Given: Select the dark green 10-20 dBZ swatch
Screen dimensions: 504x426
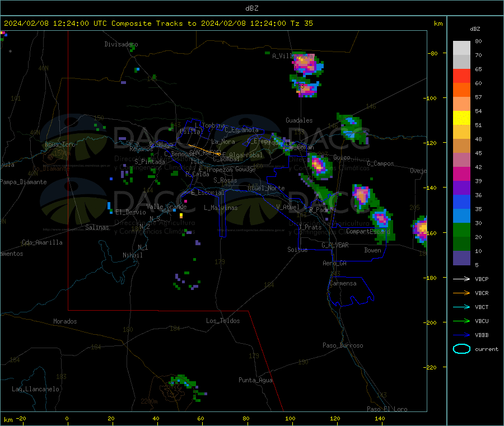Looking at the screenshot, I should (x=461, y=244).
